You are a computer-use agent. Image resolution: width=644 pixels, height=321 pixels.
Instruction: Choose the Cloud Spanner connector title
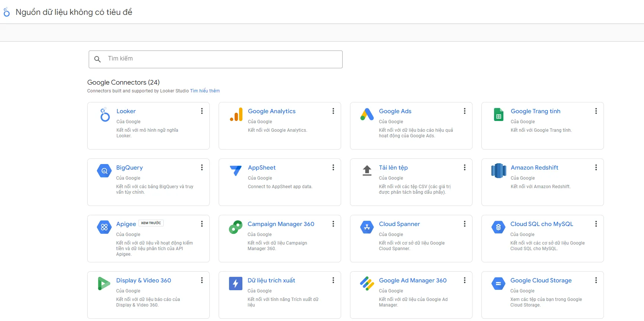point(399,224)
